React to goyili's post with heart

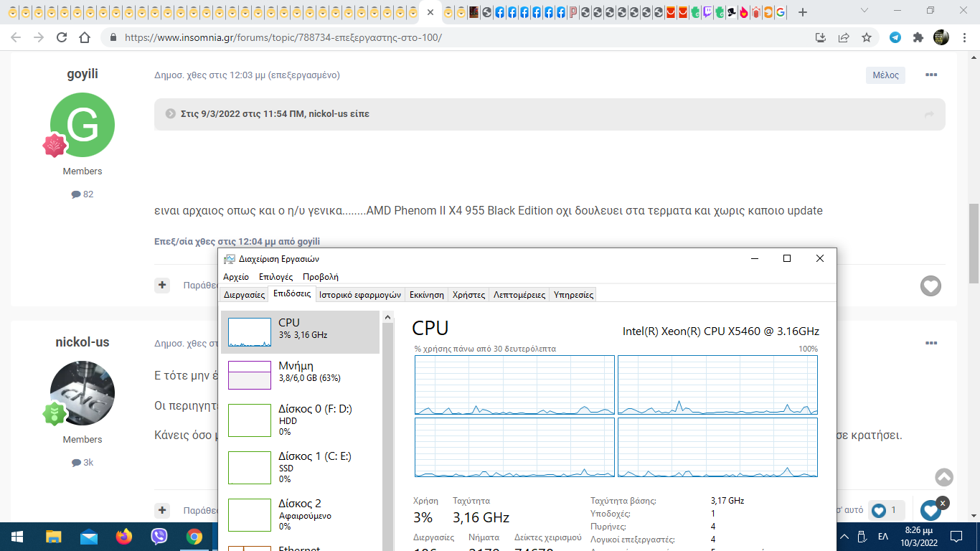[930, 286]
